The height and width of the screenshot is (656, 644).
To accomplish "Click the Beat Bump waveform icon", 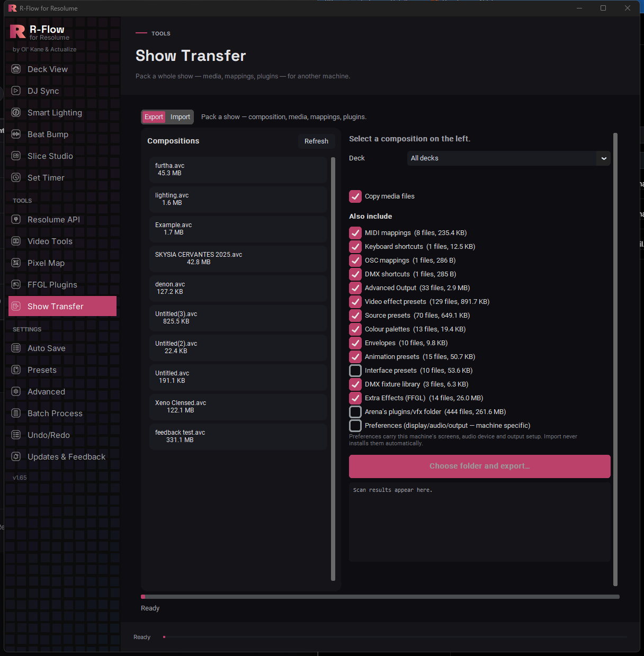I will click(16, 134).
